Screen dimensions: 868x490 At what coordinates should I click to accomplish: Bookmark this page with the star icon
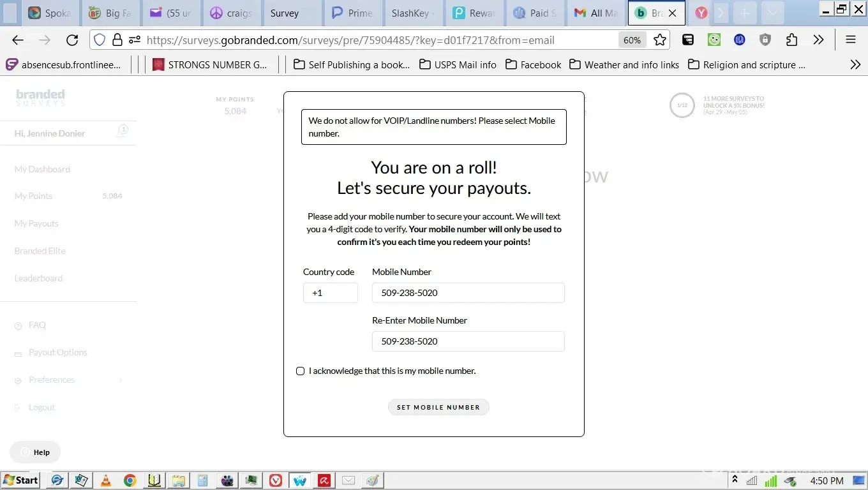[x=660, y=40]
